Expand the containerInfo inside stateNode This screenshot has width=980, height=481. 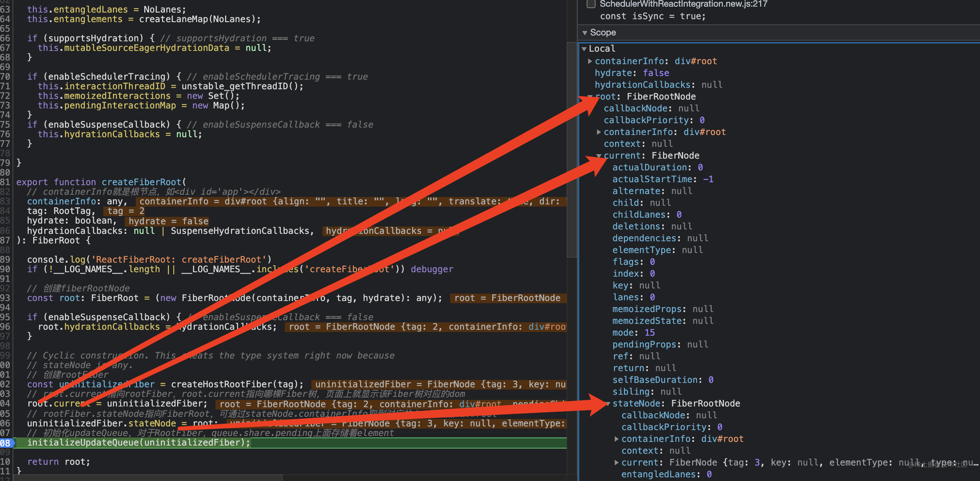pyautogui.click(x=616, y=439)
